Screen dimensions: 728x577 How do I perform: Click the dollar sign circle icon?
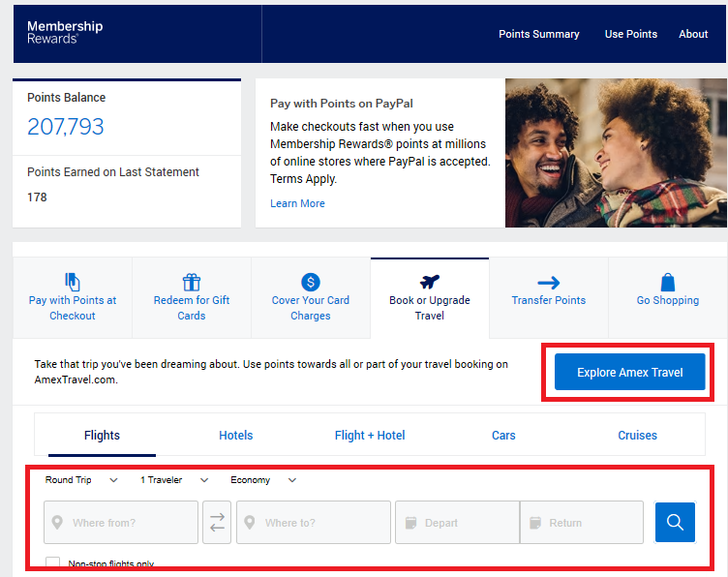coord(311,282)
